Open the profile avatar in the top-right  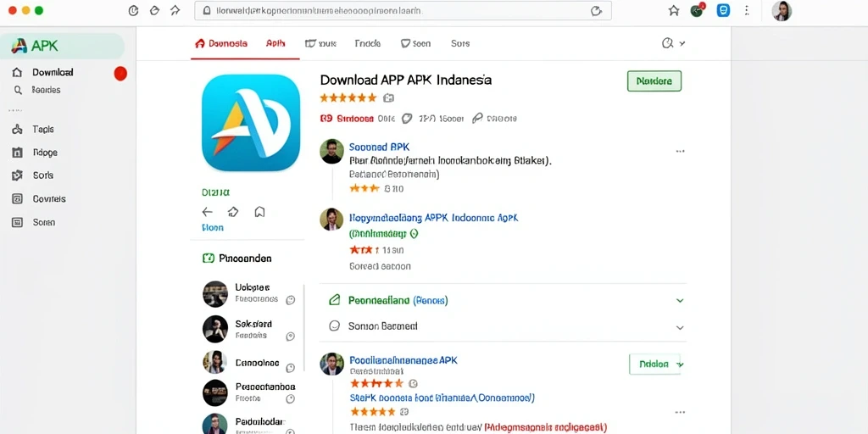(x=782, y=11)
